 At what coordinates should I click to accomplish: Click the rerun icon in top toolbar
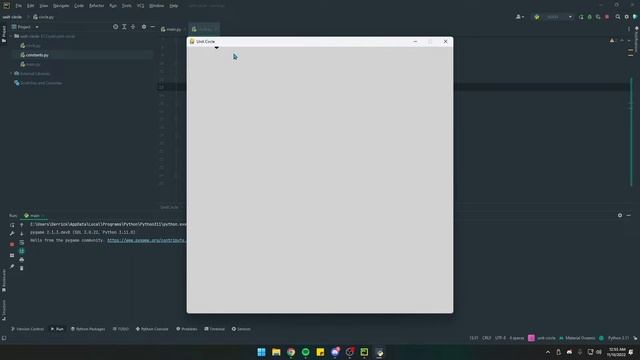pyautogui.click(x=581, y=17)
